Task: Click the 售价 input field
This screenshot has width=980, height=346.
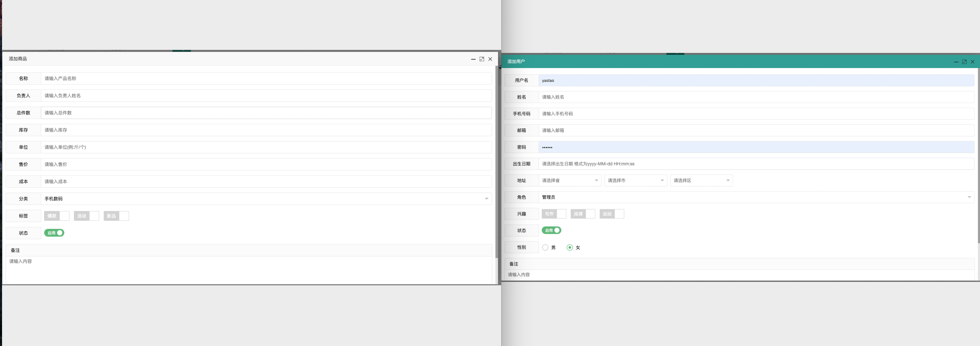Action: (266, 164)
